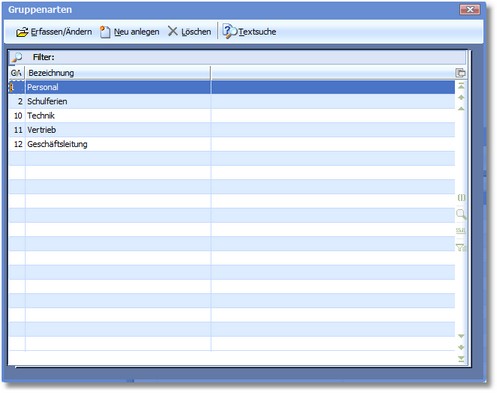Click the side search magnifier icon
The image size is (497, 393).
[461, 214]
